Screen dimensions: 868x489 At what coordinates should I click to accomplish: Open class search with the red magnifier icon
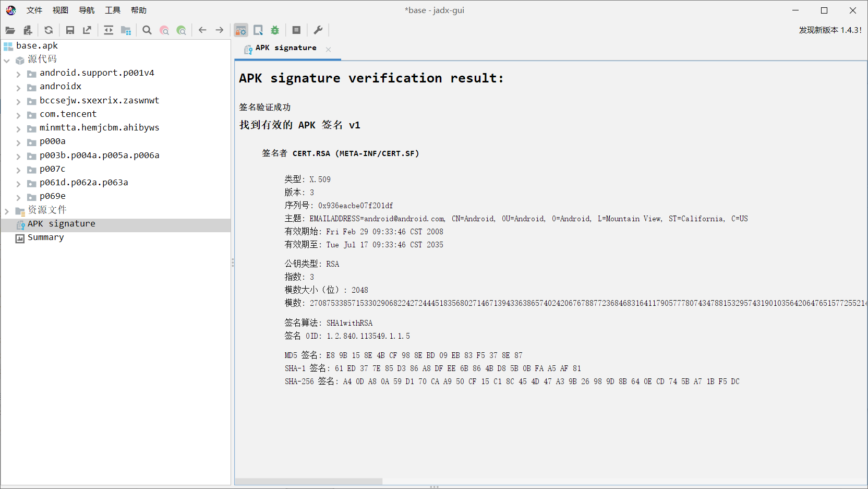[164, 30]
